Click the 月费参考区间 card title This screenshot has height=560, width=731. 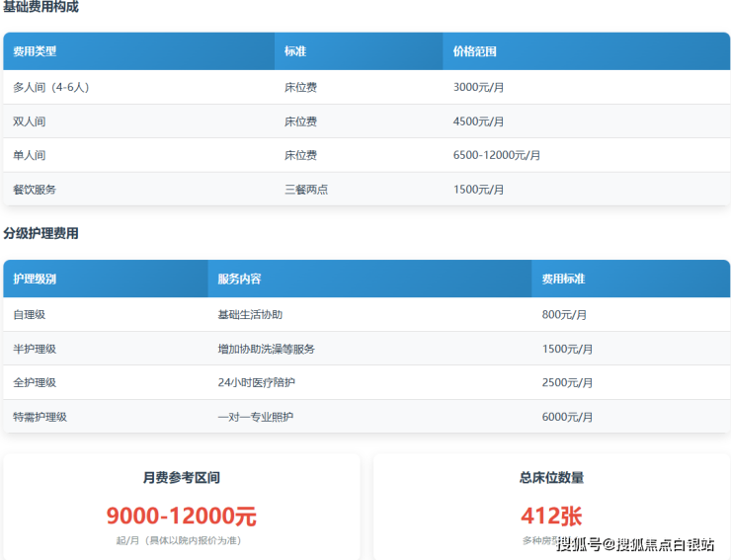tap(181, 478)
